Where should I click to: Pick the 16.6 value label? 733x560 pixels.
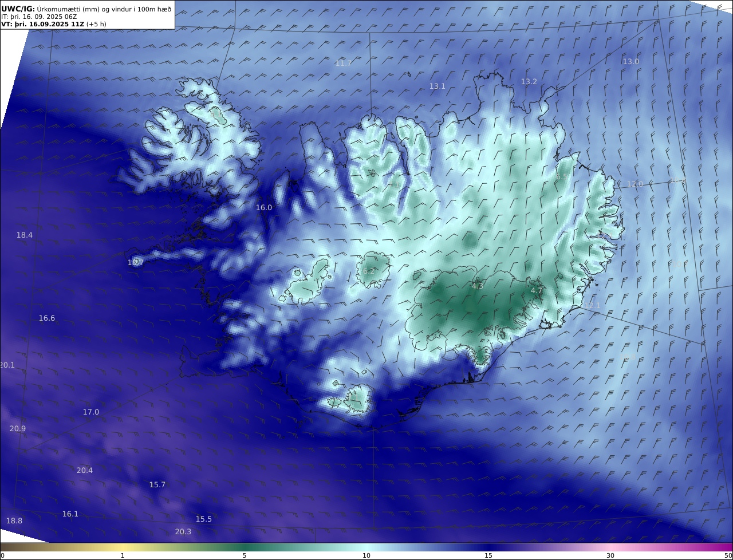coord(47,318)
